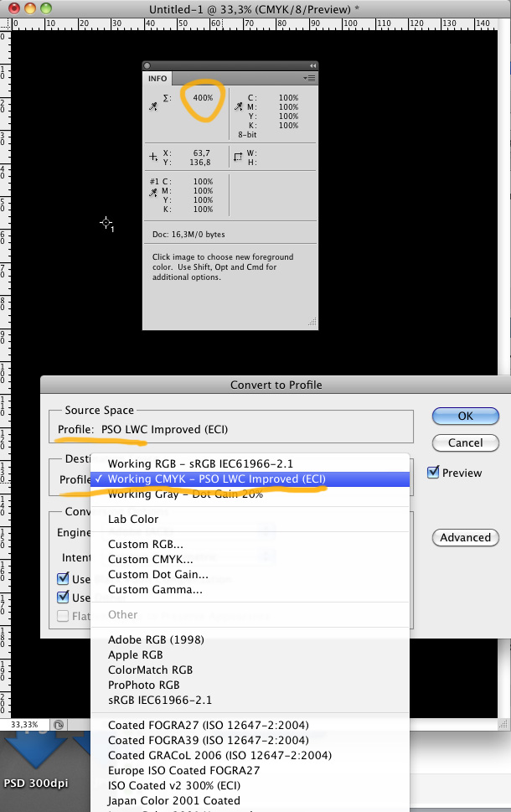Choose Working Gray - Dot Gain 20%

(250, 494)
